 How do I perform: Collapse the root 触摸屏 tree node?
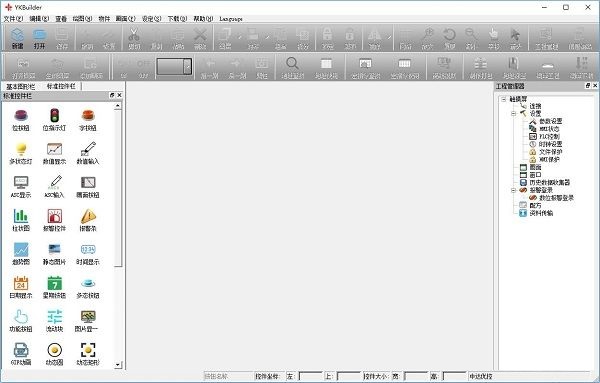504,99
